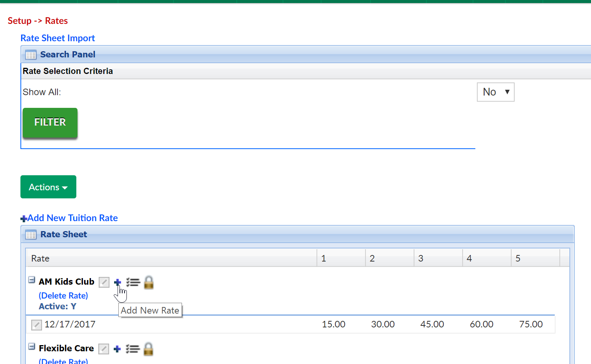Edit the Flexible Care rate name
Viewport: 591px width, 364px height.
tap(103, 349)
